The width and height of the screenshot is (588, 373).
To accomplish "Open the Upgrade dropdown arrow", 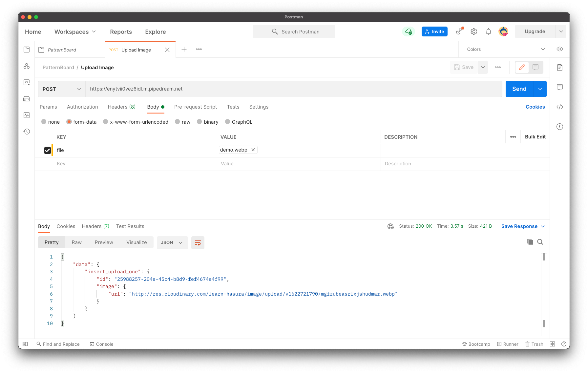I will [561, 31].
